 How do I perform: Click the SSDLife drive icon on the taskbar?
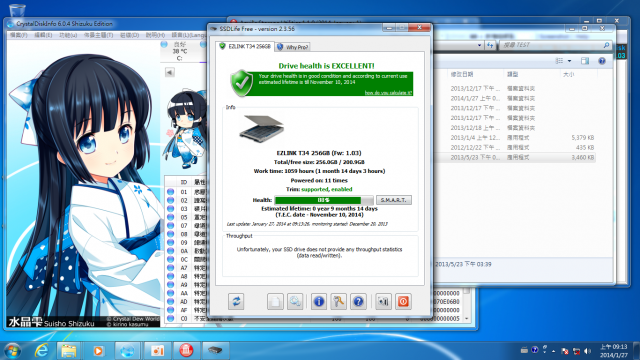[215, 350]
